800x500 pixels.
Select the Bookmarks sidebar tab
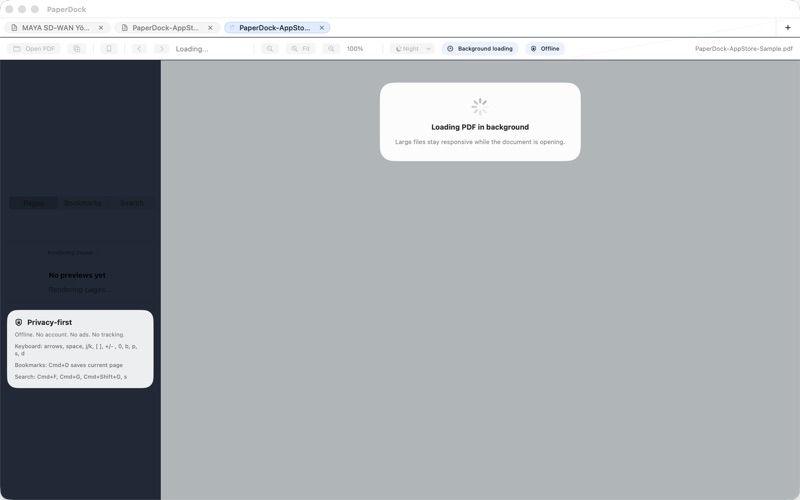point(83,203)
